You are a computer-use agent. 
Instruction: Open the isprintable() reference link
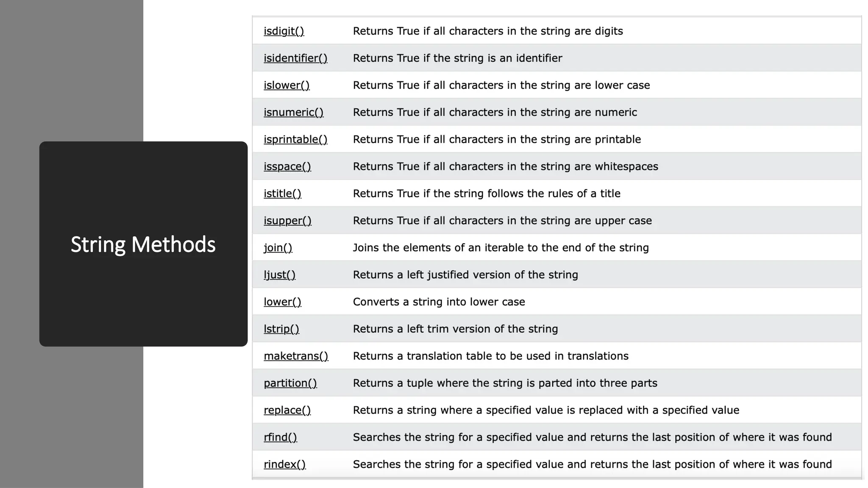pos(295,139)
